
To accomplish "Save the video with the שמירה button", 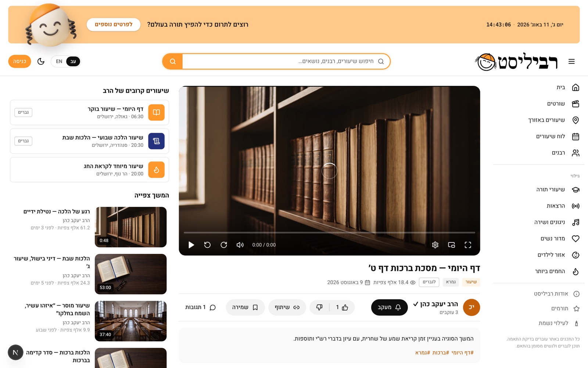I will (245, 307).
